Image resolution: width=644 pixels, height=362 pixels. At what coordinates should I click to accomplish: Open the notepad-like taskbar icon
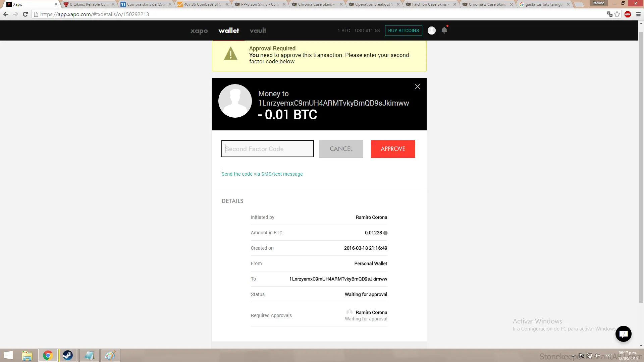(x=89, y=355)
